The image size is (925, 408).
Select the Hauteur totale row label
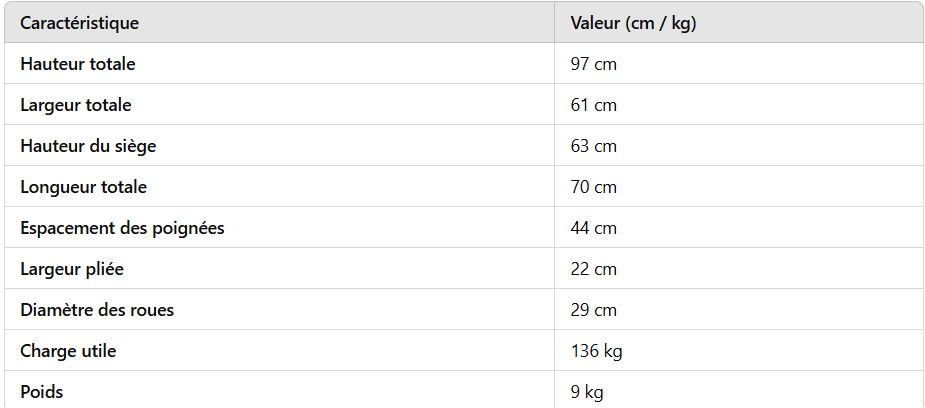pos(78,64)
